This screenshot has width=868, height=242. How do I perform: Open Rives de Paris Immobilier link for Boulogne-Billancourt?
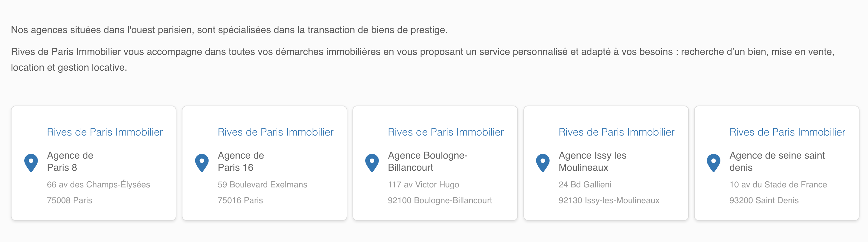(446, 132)
